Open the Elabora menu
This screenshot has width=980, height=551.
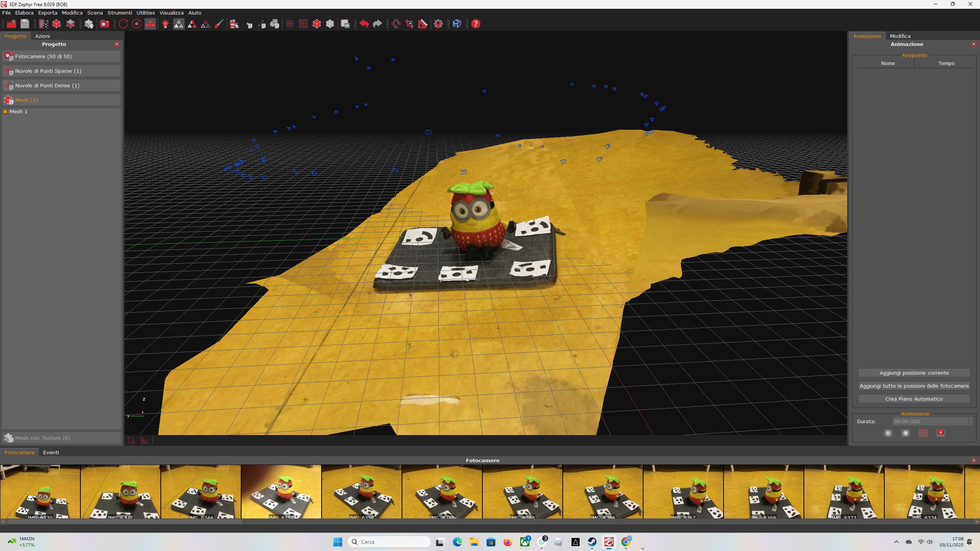[24, 13]
